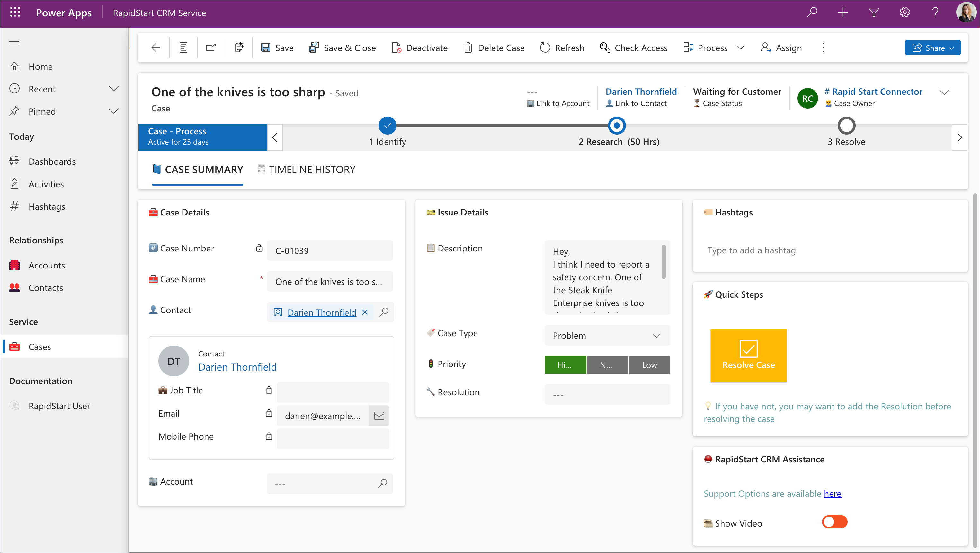Switch to the CASE SUMMARY tab
The image size is (980, 553).
tap(197, 170)
